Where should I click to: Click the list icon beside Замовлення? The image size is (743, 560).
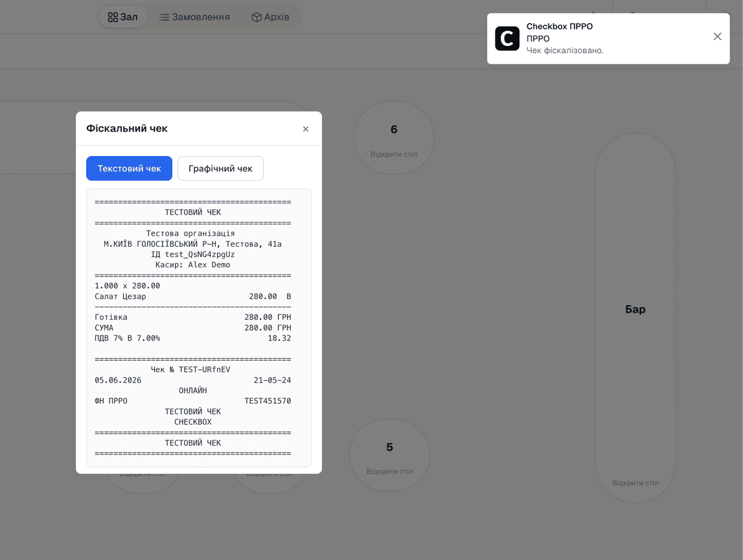(x=164, y=17)
